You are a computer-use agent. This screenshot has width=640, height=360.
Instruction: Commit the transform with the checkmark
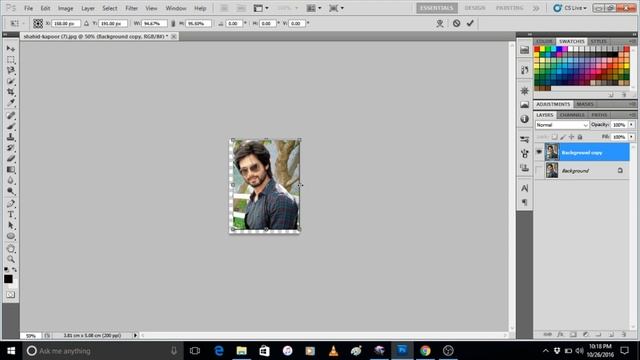[470, 23]
